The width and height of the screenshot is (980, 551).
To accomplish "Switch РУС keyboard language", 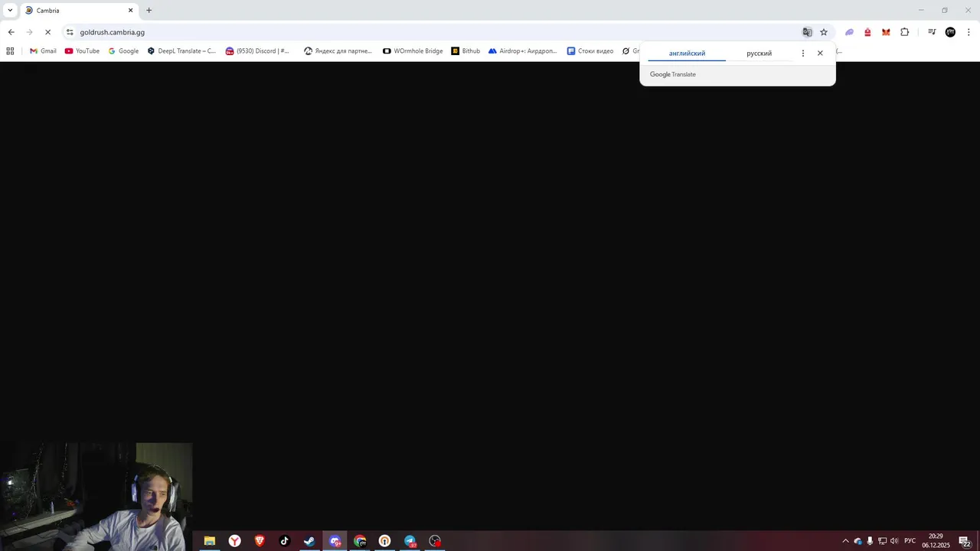I will click(910, 541).
